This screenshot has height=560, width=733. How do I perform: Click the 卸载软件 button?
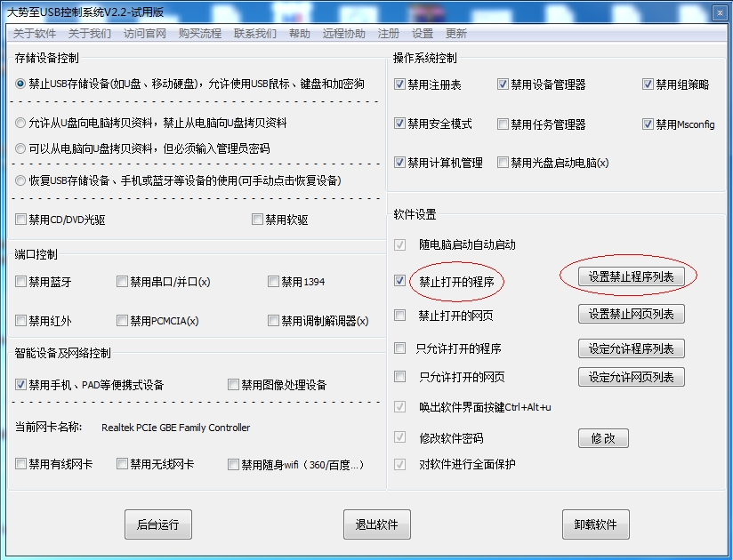pos(596,524)
